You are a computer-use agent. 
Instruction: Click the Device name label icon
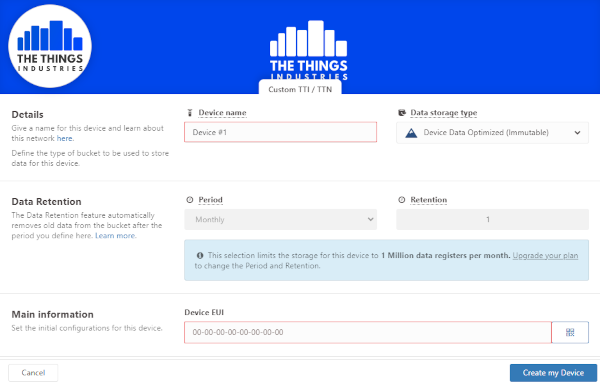tap(190, 113)
